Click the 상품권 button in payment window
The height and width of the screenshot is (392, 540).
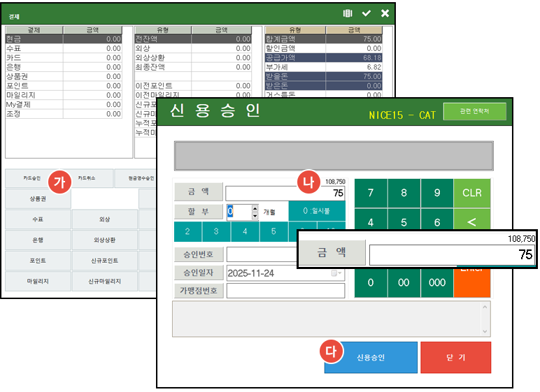pyautogui.click(x=38, y=199)
